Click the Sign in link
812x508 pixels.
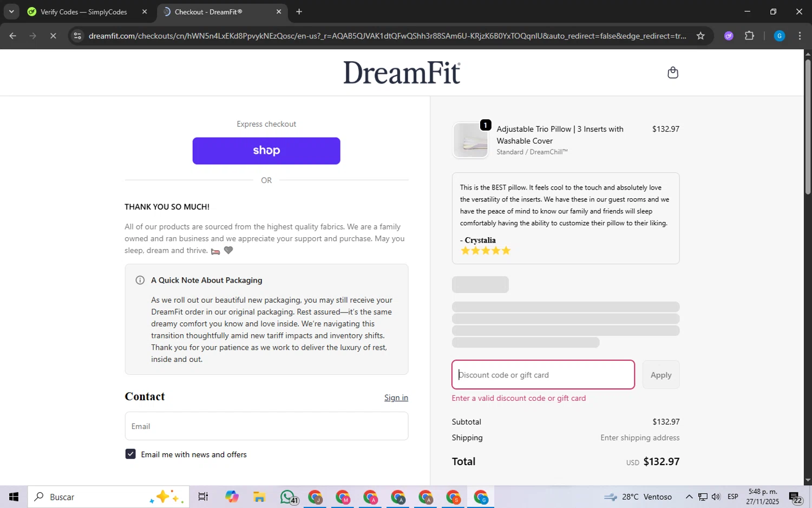coord(396,398)
